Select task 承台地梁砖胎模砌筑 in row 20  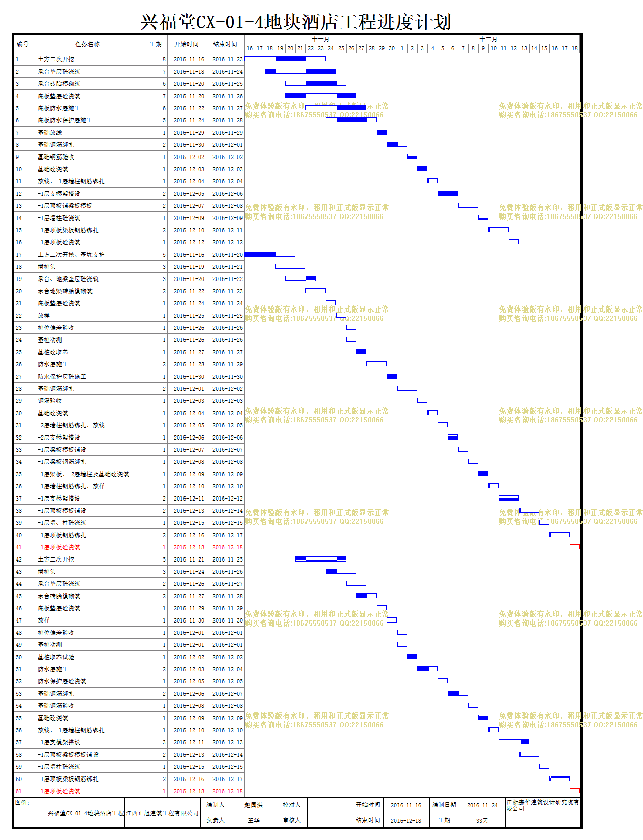point(65,291)
